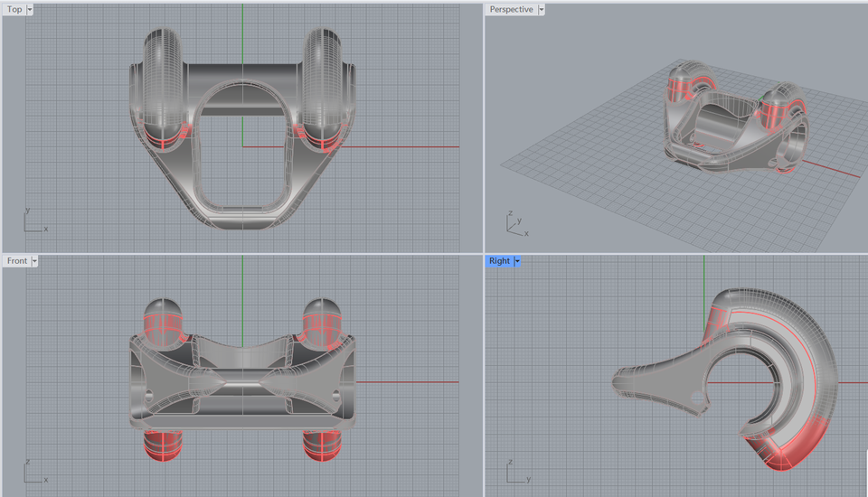Image resolution: width=868 pixels, height=497 pixels.
Task: Click the Top viewport title label
Action: 14,9
